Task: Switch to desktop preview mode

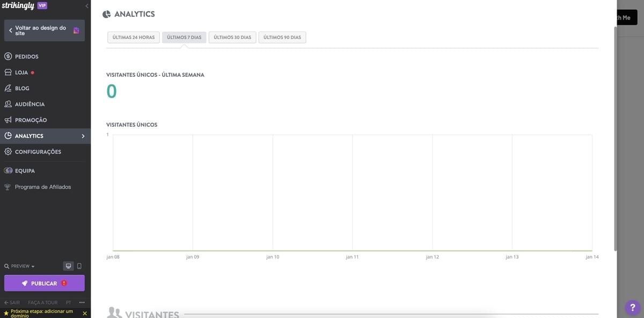Action: point(68,265)
